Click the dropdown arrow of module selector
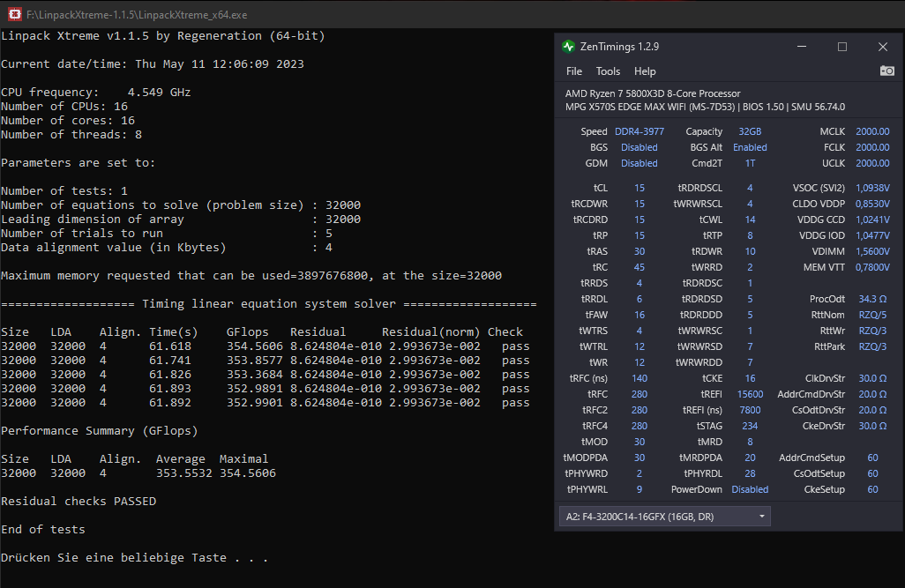 [x=762, y=517]
